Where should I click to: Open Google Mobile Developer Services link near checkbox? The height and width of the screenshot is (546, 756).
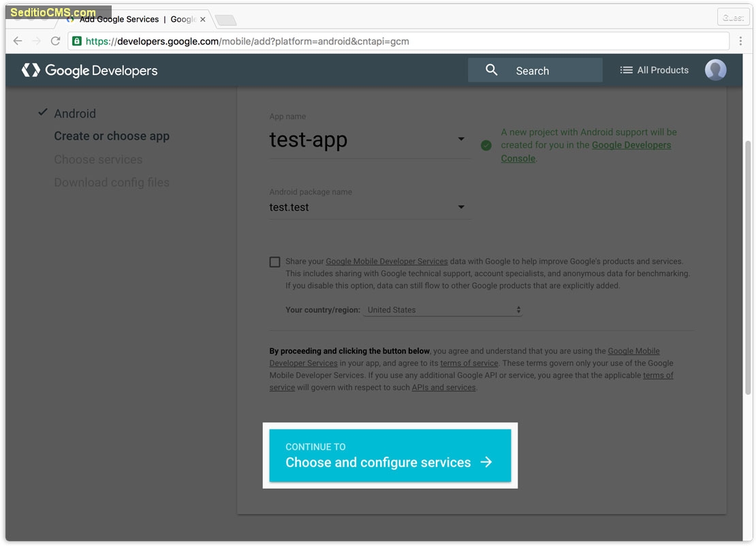(x=387, y=262)
